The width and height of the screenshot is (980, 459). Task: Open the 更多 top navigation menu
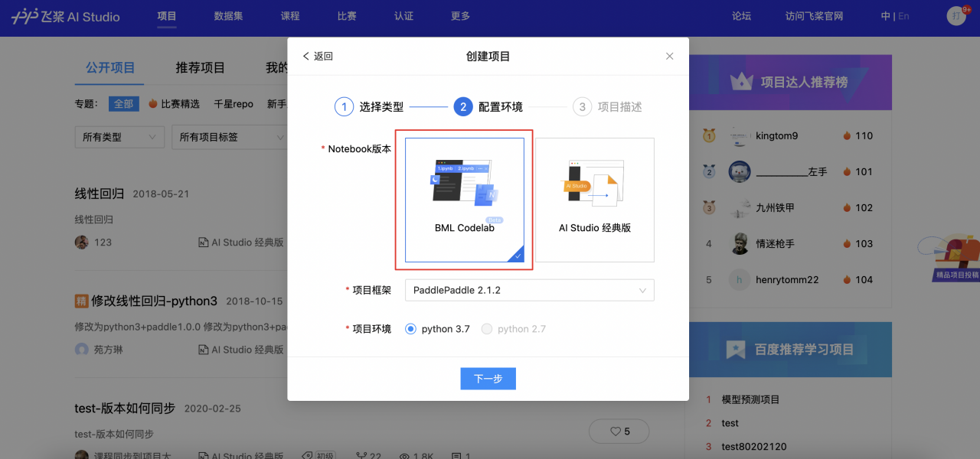pyautogui.click(x=460, y=16)
